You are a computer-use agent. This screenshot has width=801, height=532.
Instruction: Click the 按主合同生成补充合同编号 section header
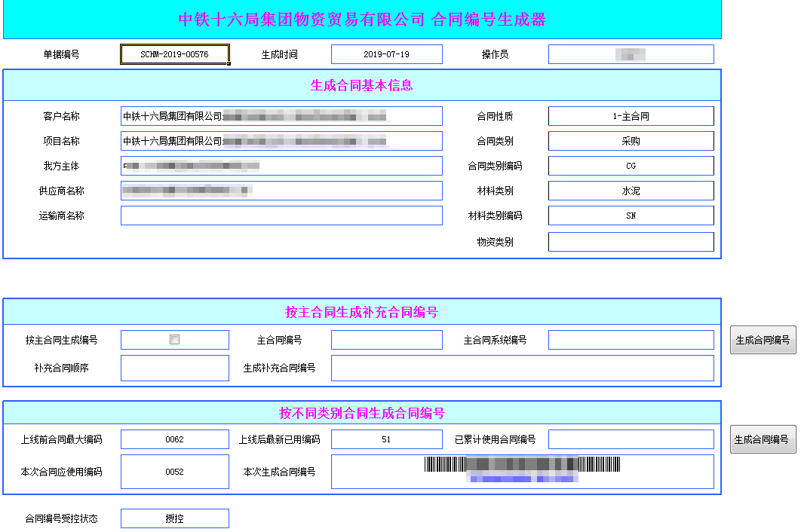tap(362, 312)
